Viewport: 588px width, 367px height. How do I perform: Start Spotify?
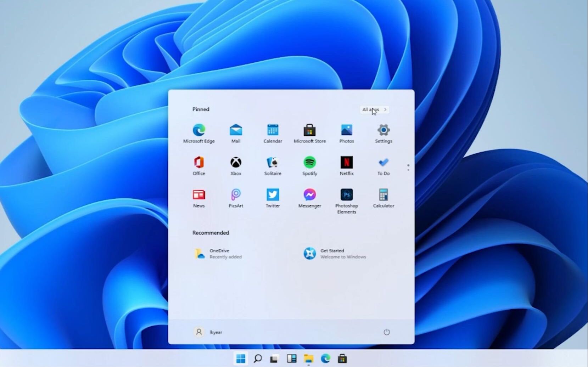point(309,164)
